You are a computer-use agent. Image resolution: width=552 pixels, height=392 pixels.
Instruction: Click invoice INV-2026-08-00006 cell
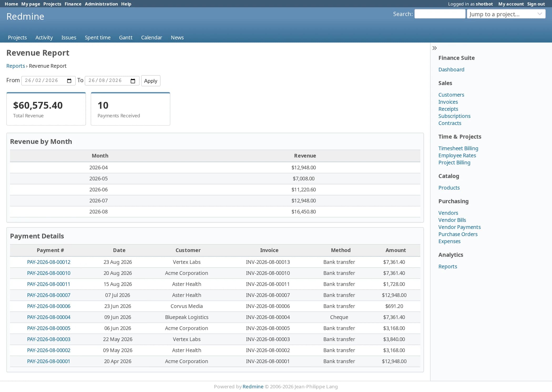coord(268,306)
